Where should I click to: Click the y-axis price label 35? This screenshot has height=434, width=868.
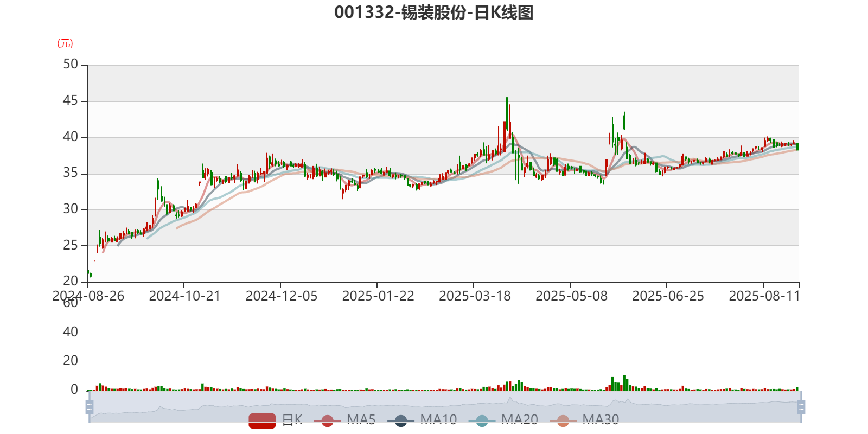[71, 173]
